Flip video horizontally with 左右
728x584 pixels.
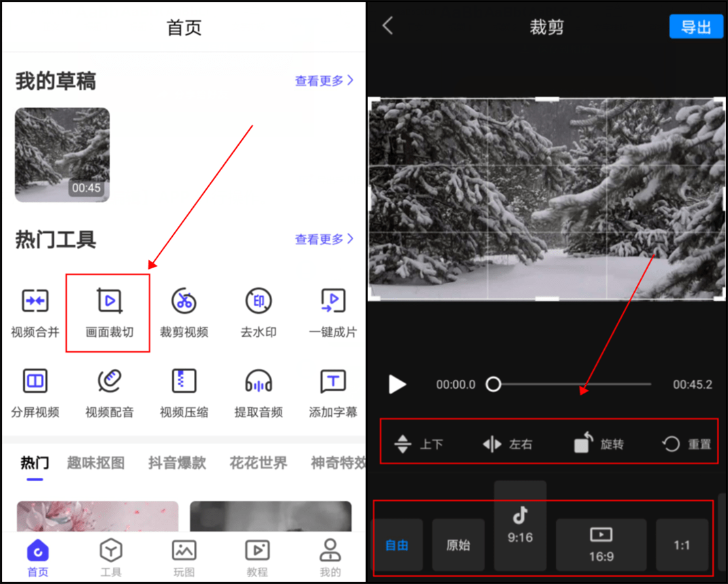coord(508,444)
